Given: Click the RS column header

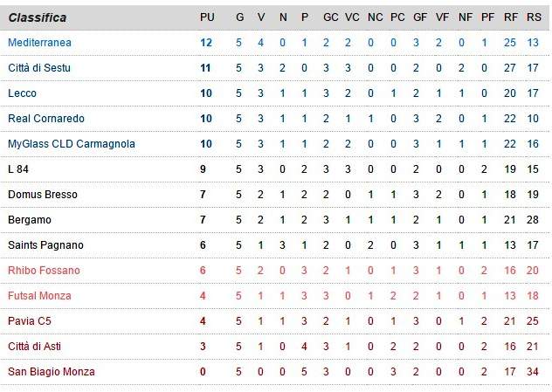Looking at the screenshot, I should (x=534, y=17).
